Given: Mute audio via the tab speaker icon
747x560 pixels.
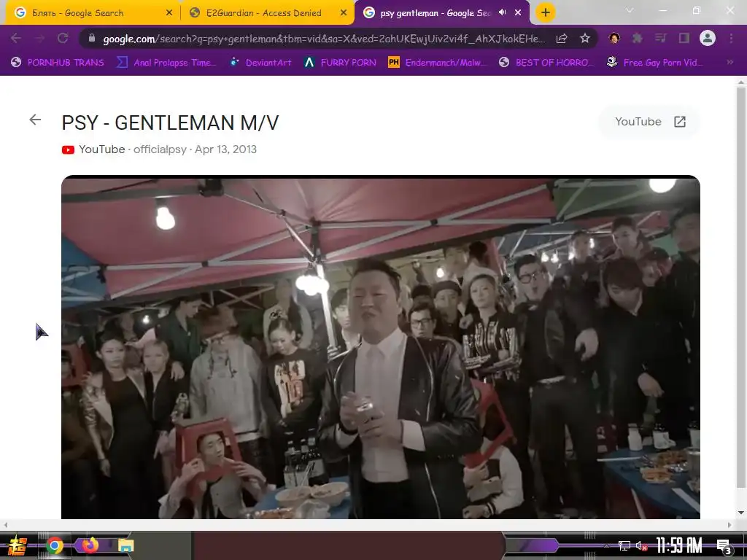Looking at the screenshot, I should 502,12.
